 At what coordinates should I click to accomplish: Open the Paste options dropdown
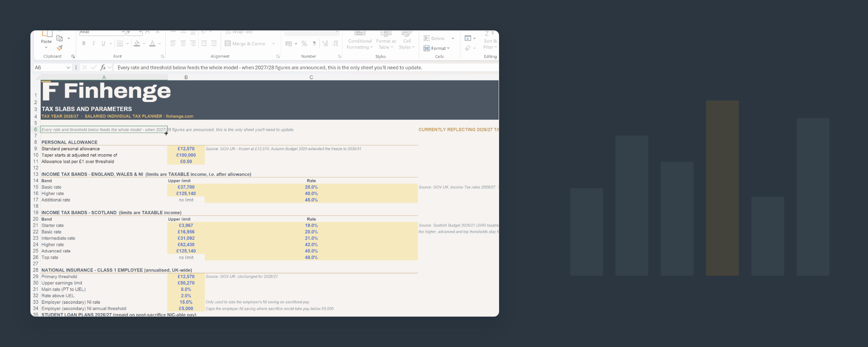46,47
